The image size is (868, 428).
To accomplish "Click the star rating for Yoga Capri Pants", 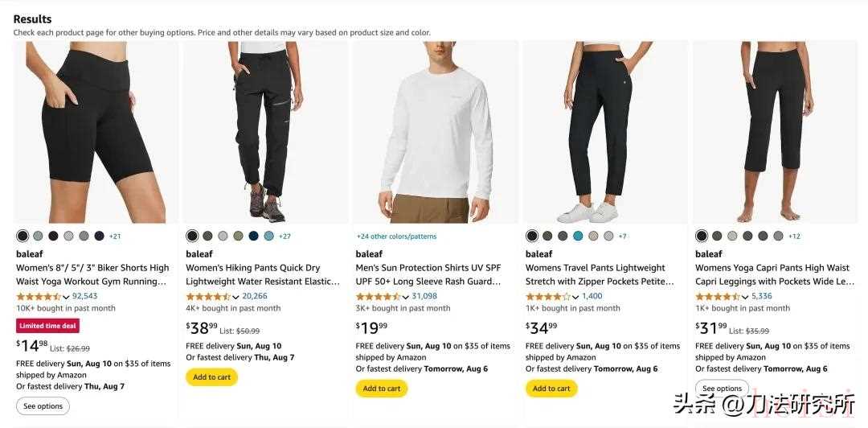I will [717, 296].
